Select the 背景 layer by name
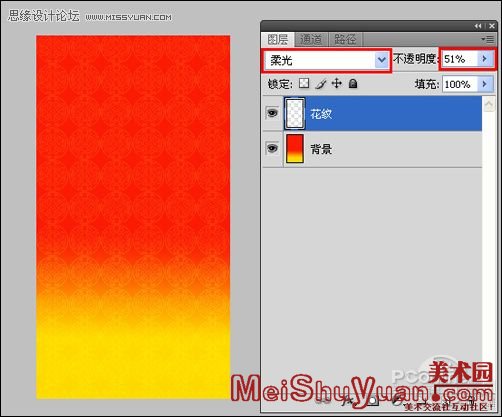 pyautogui.click(x=321, y=149)
